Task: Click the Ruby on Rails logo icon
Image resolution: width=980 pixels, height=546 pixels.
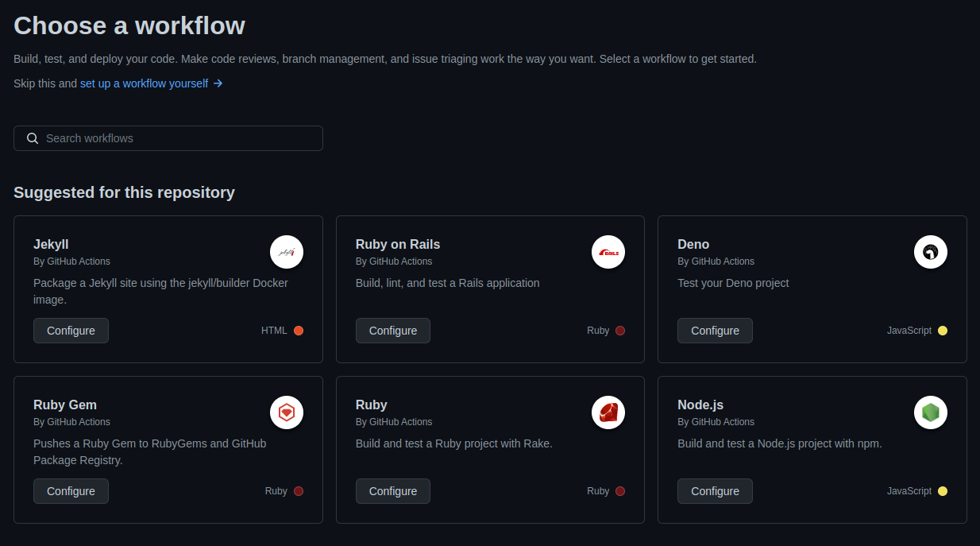Action: [608, 252]
